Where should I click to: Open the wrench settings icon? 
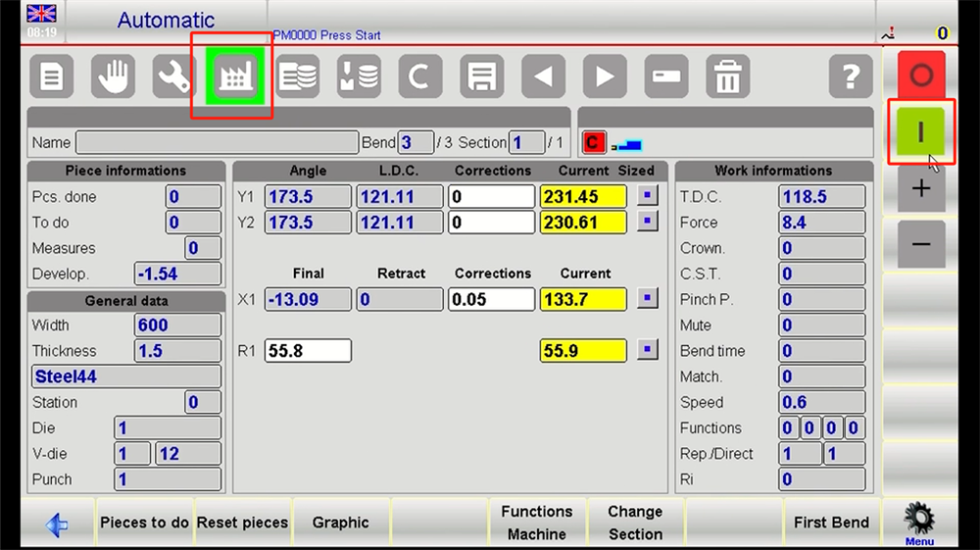point(173,76)
